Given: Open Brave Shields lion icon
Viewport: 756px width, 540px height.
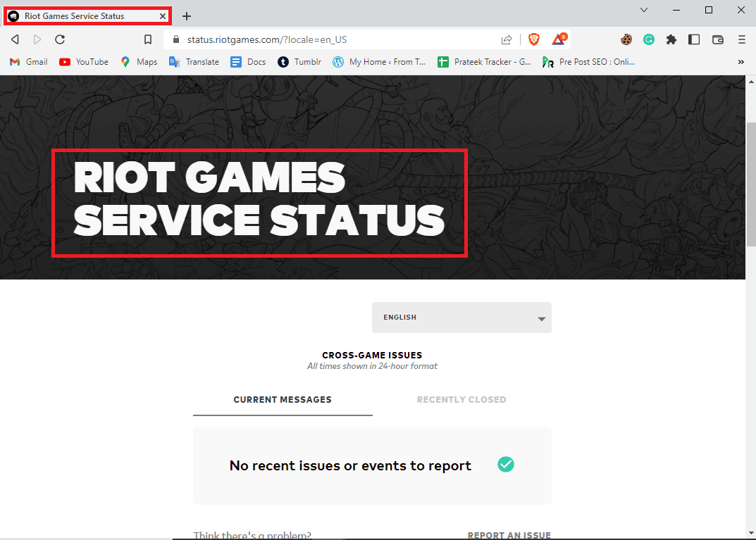Looking at the screenshot, I should click(x=534, y=39).
